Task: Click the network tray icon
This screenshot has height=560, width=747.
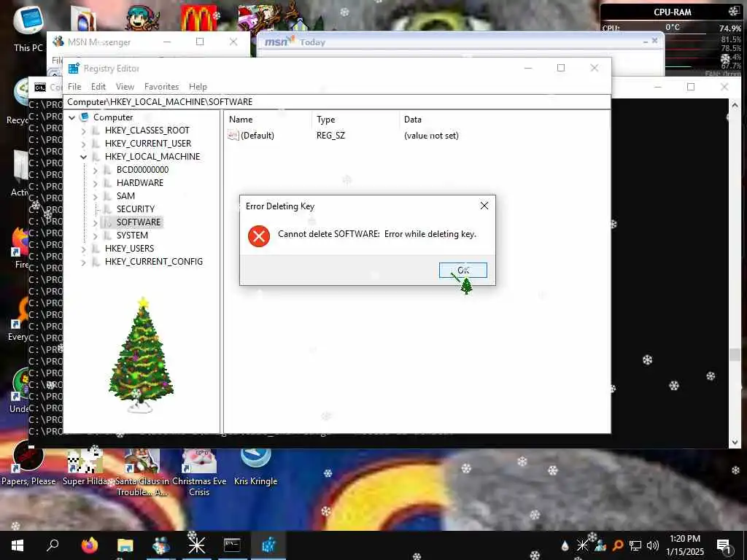Action: point(635,545)
